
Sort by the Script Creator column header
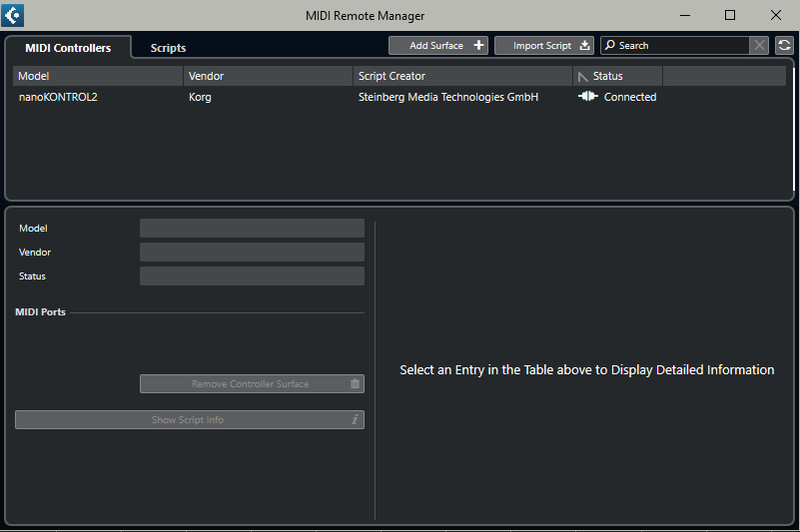(462, 76)
